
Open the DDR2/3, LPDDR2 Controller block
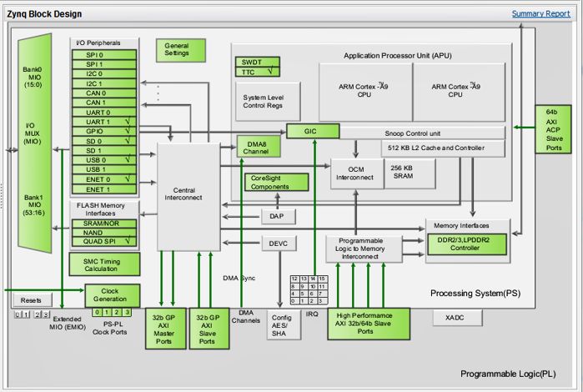tap(467, 244)
